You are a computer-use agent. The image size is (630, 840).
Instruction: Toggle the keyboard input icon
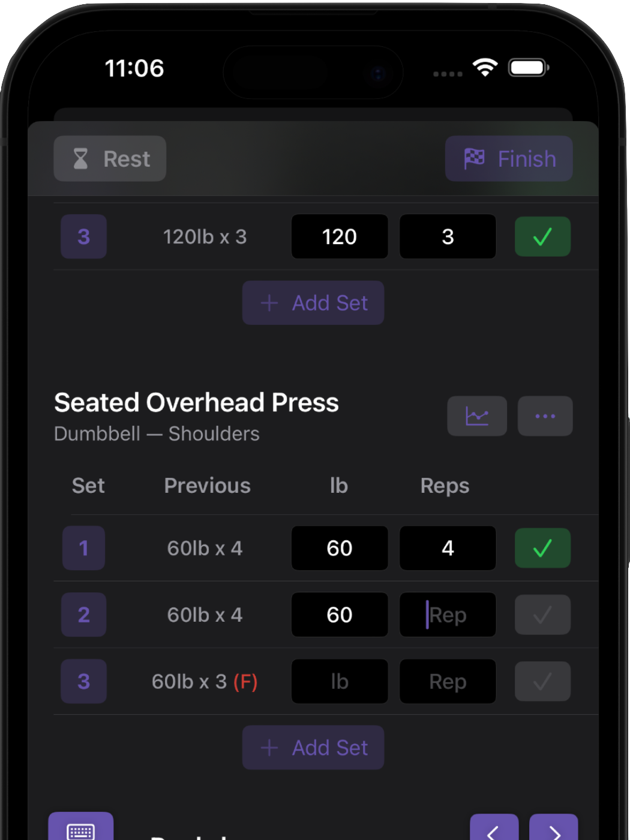coord(81,830)
